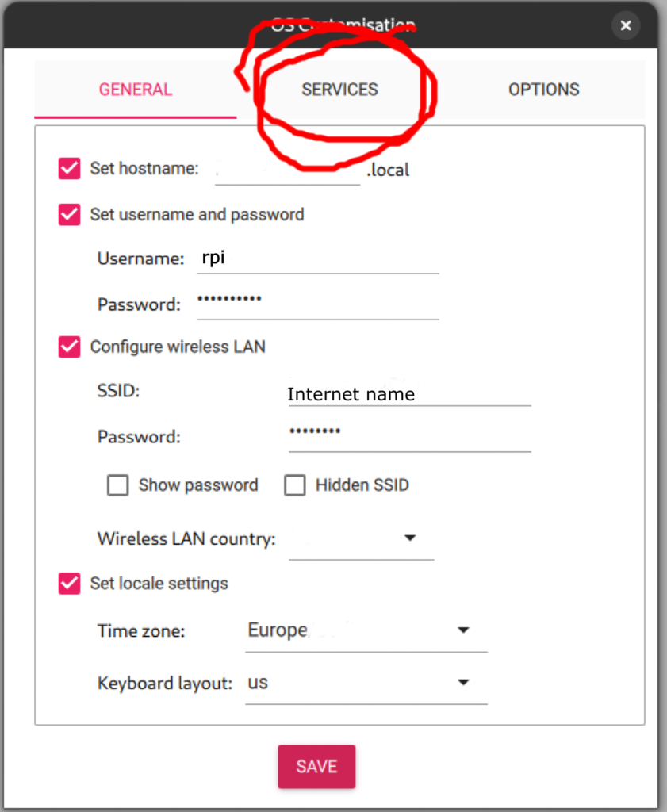Toggle Set username and password checkbox
This screenshot has height=812, width=667.
coord(70,214)
